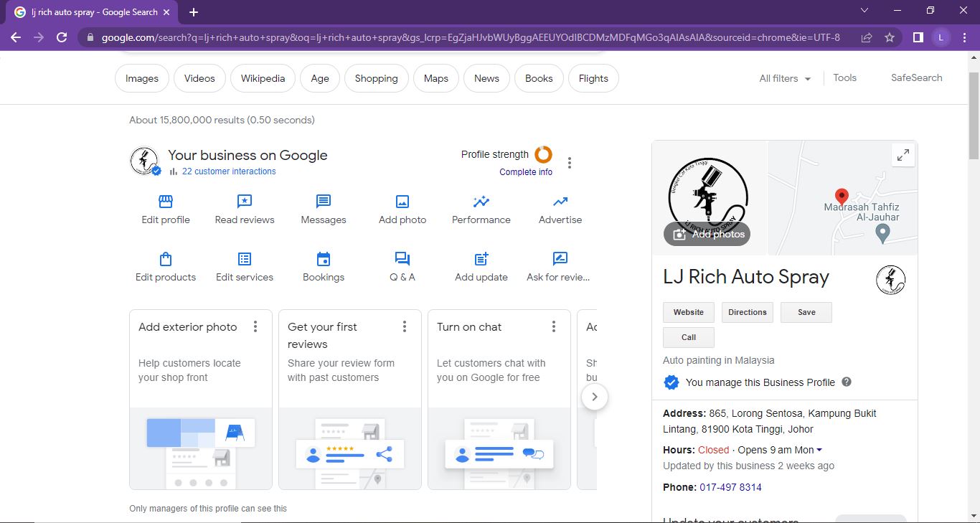980x523 pixels.
Task: Click the Add photo icon
Action: 402,202
